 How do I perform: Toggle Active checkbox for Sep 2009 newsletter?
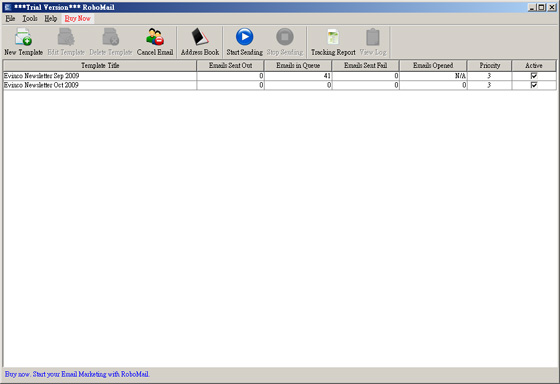click(x=534, y=76)
